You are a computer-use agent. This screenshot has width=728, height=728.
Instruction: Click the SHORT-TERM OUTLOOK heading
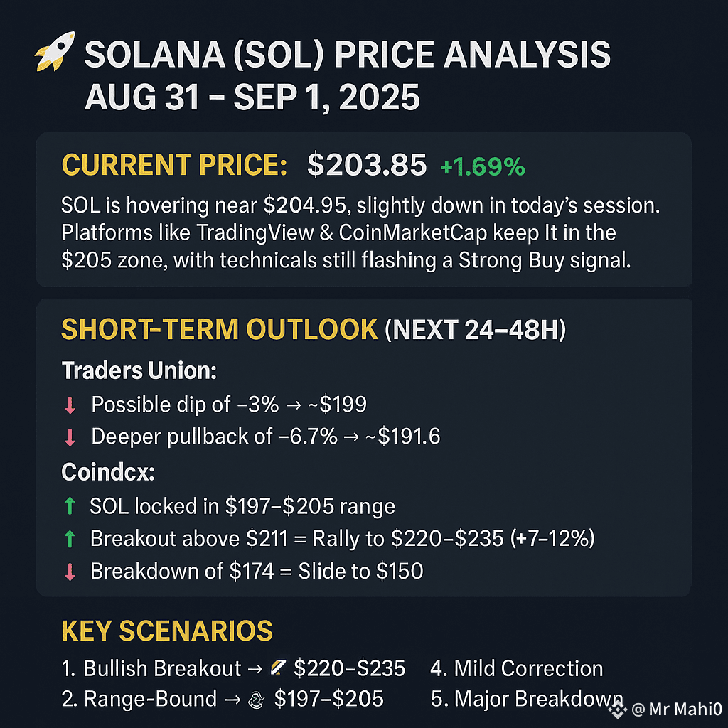[x=220, y=329]
